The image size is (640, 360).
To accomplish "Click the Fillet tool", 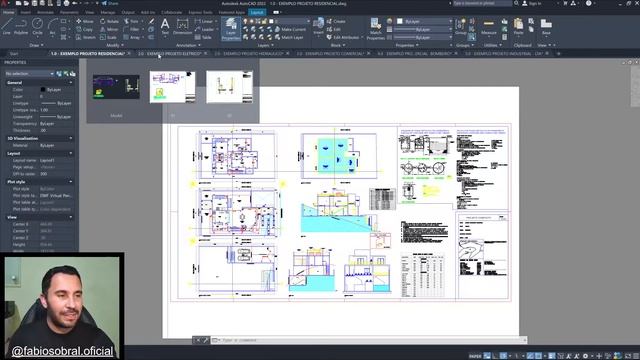I will coord(131,29).
